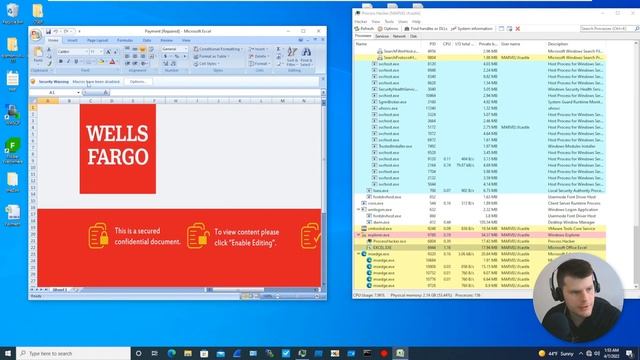Switch to the Page Layout ribbon tab
640x360 pixels.
[98, 40]
